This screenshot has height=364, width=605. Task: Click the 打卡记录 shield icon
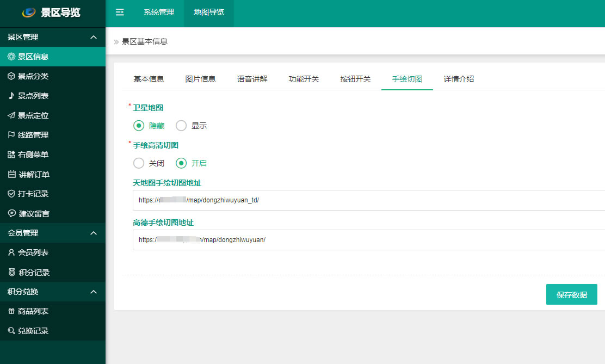click(x=11, y=194)
